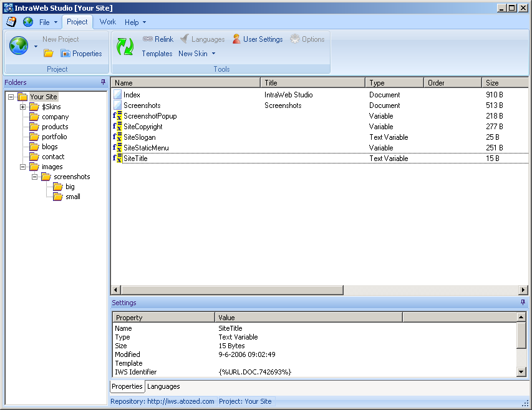
Task: Select the SiteSlogan variable icon
Action: (x=117, y=137)
